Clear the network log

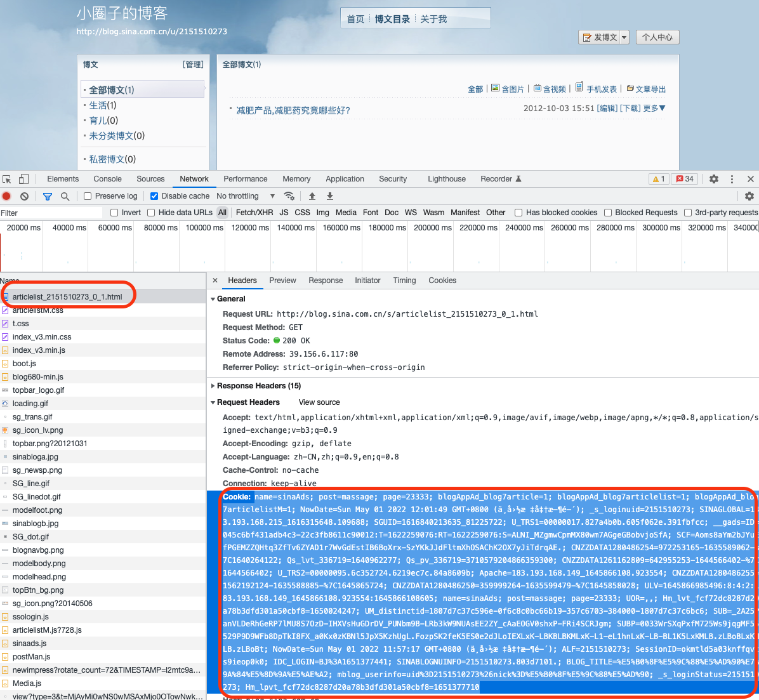click(x=24, y=196)
